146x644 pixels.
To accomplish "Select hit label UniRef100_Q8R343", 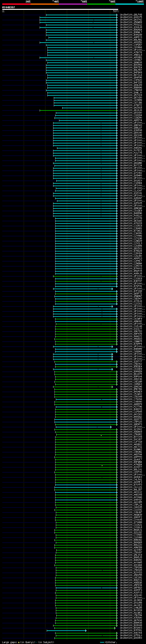I will click(131, 125).
